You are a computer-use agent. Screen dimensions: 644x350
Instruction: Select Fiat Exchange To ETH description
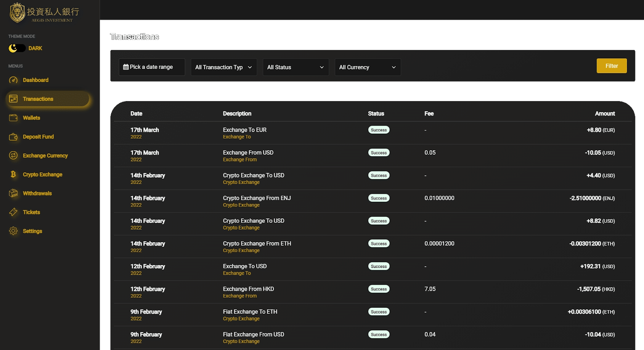coord(250,312)
